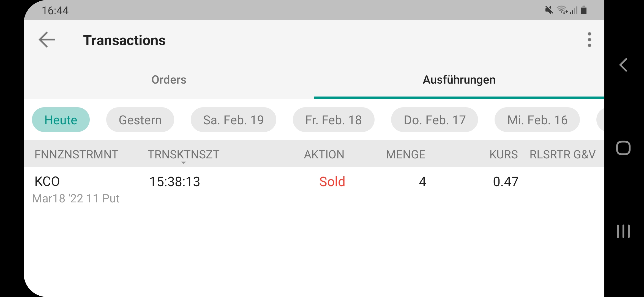Viewport: 644px width, 297px height.
Task: Select the Heute date filter chip
Action: coord(61,120)
